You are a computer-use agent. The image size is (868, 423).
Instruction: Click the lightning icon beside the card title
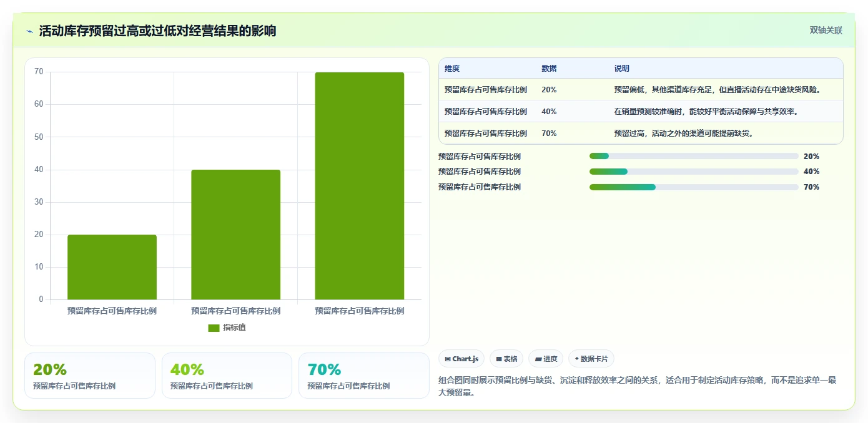pyautogui.click(x=29, y=31)
